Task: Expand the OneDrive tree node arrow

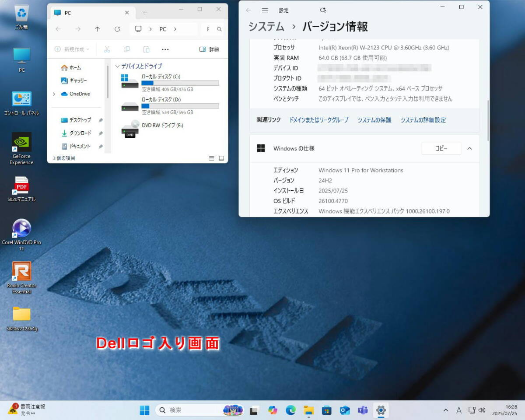Action: coord(54,94)
